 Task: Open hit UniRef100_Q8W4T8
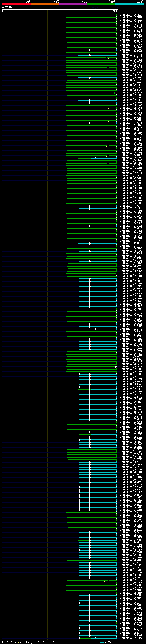131,30
